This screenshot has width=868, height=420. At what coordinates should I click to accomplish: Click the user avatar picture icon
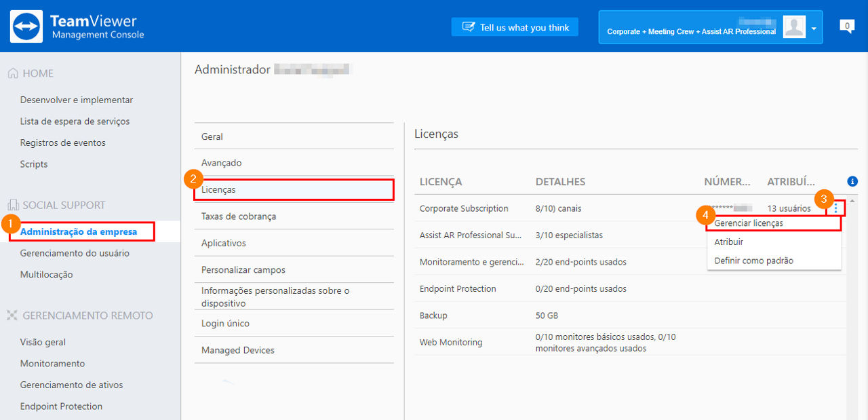(793, 27)
